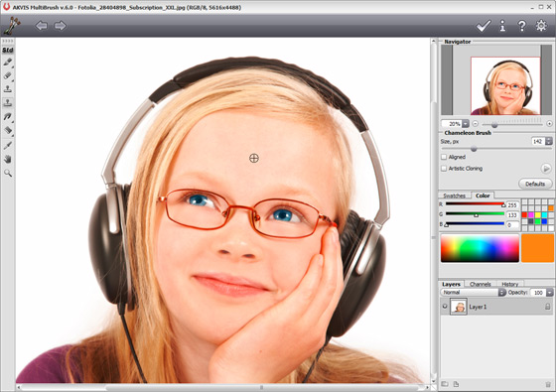This screenshot has width=556, height=392.
Task: Switch to the Channels tab
Action: (x=481, y=284)
